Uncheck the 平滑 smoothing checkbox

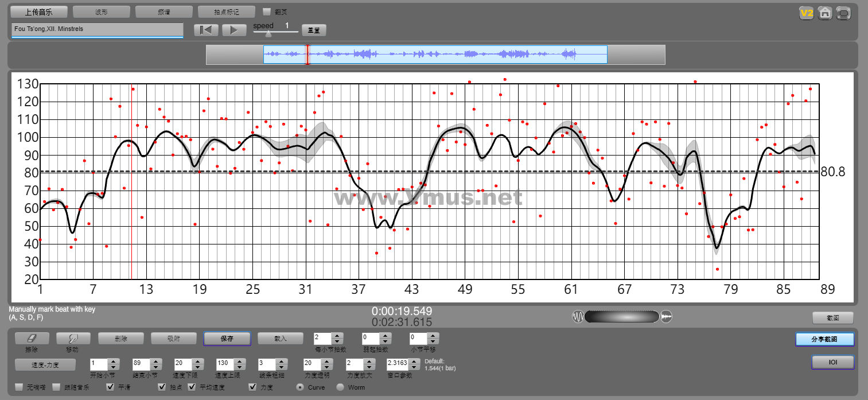tap(111, 387)
